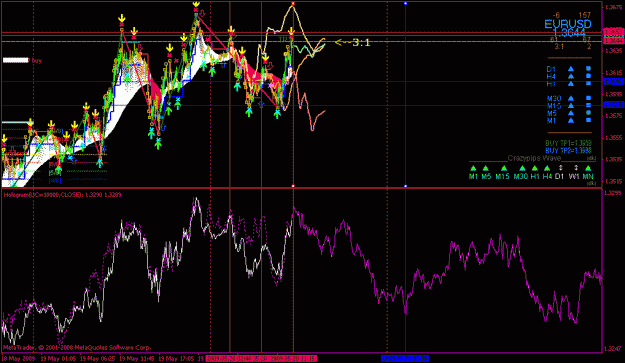625x363 pixels.
Task: Click the "19 May 17:05" time axis label
Action: click(x=176, y=359)
